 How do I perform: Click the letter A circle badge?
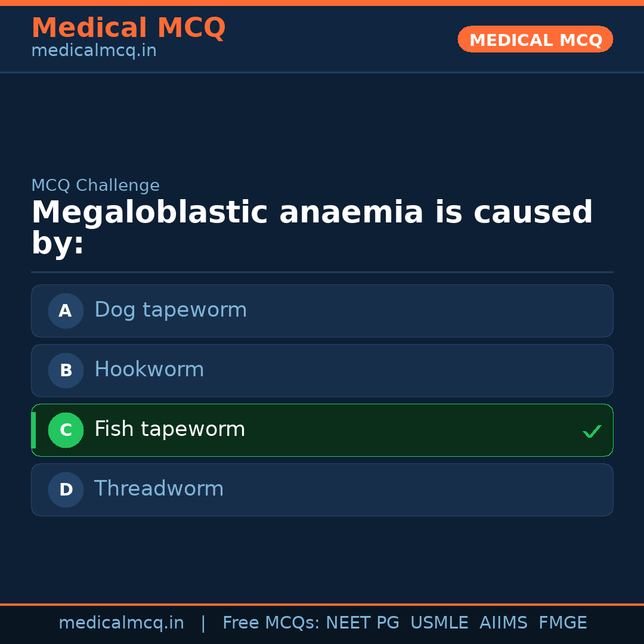[66, 311]
